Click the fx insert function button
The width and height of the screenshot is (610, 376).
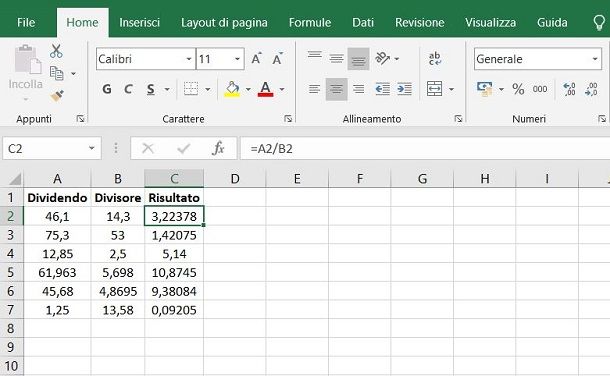point(218,148)
